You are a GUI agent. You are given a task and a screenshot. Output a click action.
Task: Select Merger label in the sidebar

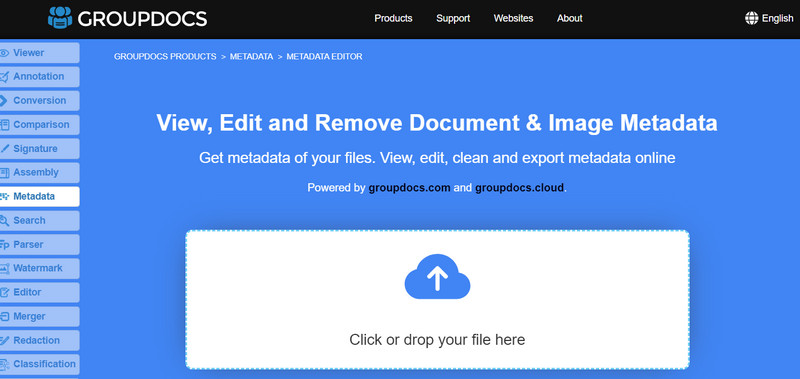click(29, 316)
